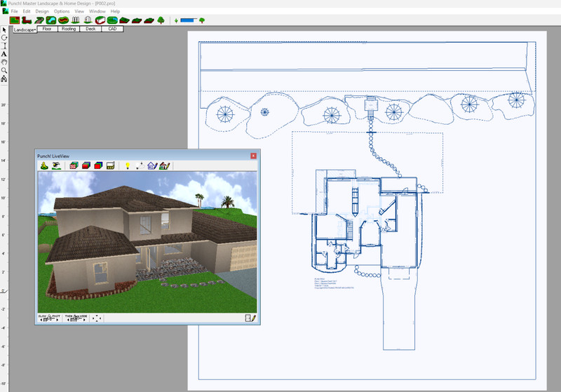Activate helicopter fly-around mode in LiveView
Image resolution: width=561 pixels, height=392 pixels.
click(56, 165)
